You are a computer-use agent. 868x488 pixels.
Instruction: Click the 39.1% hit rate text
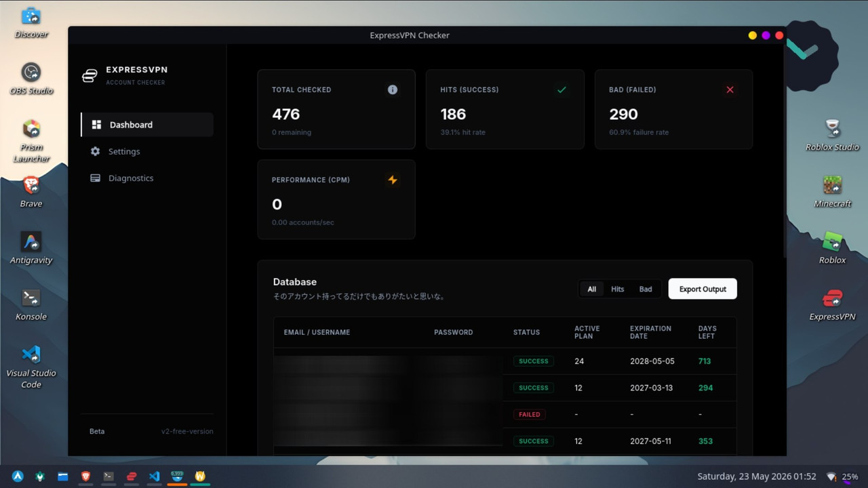click(463, 132)
